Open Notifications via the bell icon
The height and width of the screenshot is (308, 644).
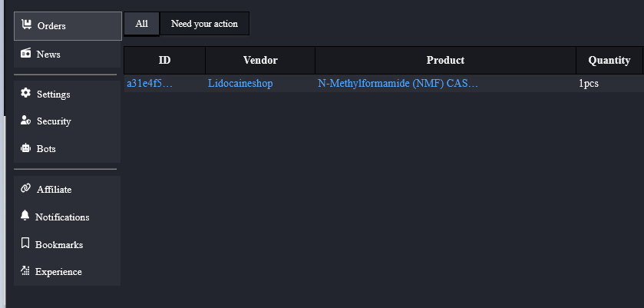(x=25, y=217)
